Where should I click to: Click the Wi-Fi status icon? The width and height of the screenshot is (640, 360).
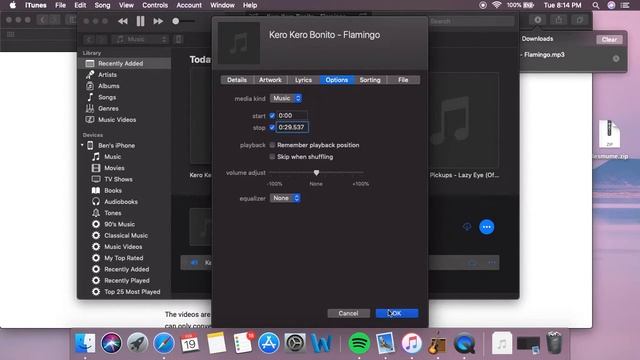pos(496,5)
